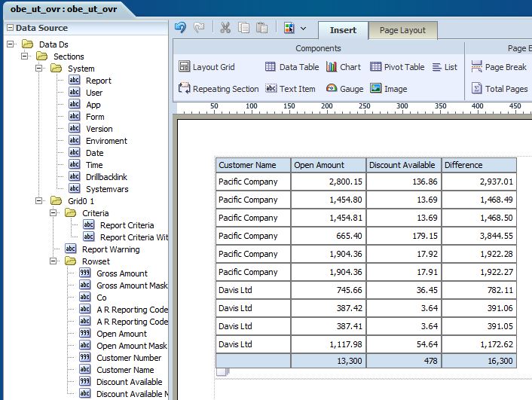Viewport: 532px width, 400px height.
Task: Select the obe_ut_ovr title tab
Action: click(x=64, y=9)
